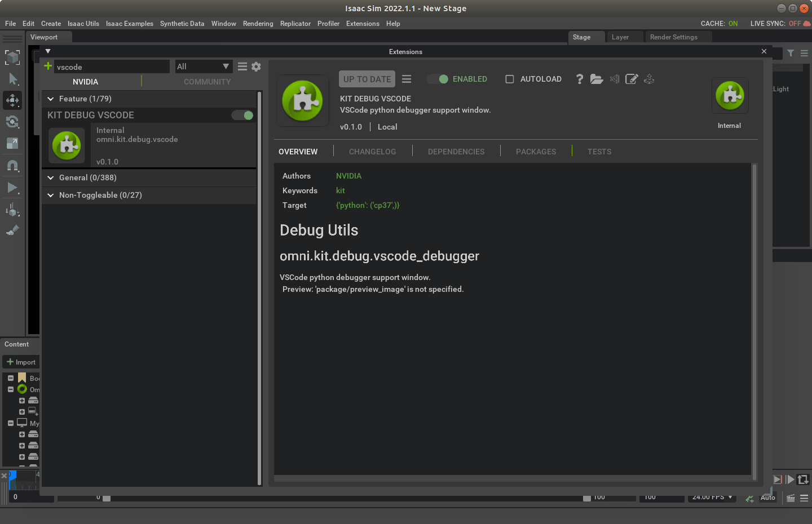Click the blue timeline playhead marker

point(12,477)
